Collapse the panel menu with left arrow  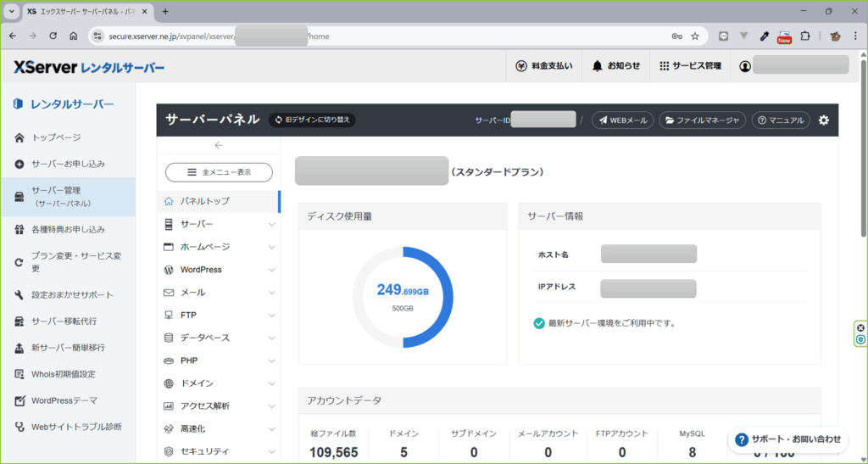click(219, 145)
